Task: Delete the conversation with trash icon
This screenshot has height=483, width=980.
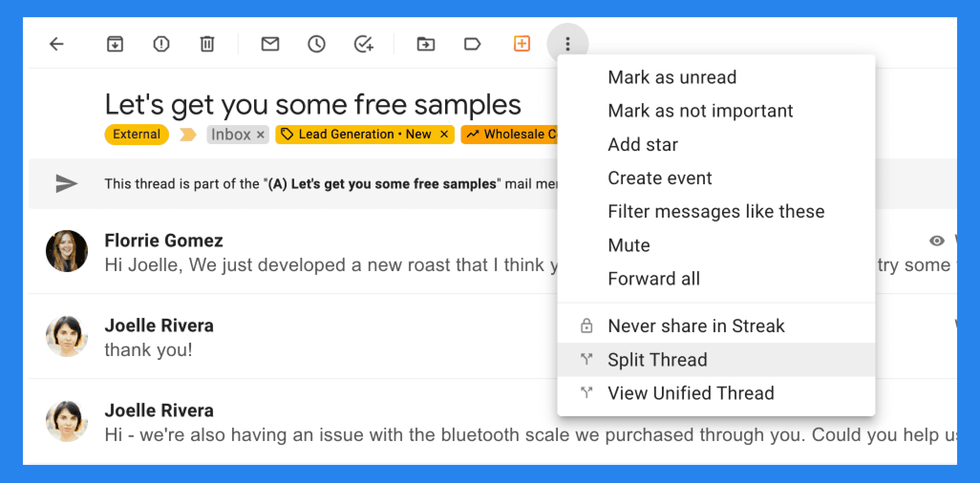Action: pos(207,44)
